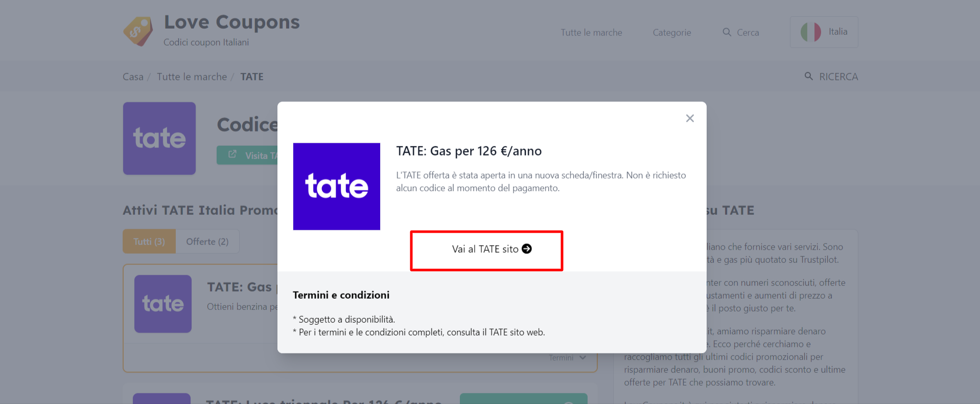Open the Italia country selector
The height and width of the screenshot is (404, 980).
click(824, 32)
